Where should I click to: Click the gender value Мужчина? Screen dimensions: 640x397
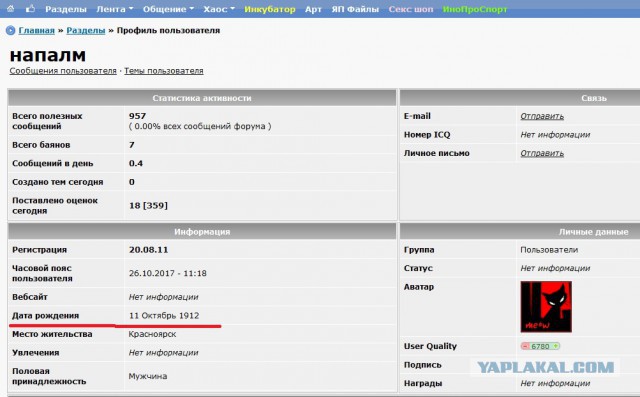pyautogui.click(x=147, y=376)
